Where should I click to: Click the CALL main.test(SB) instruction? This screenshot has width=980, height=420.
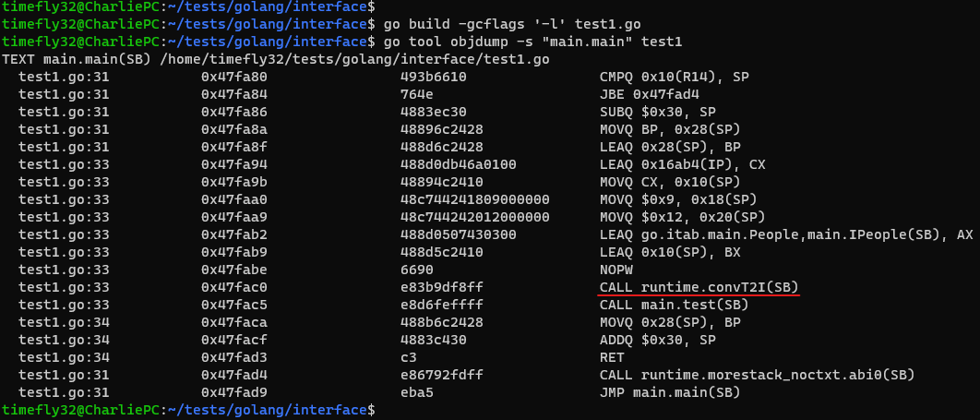[x=674, y=304]
